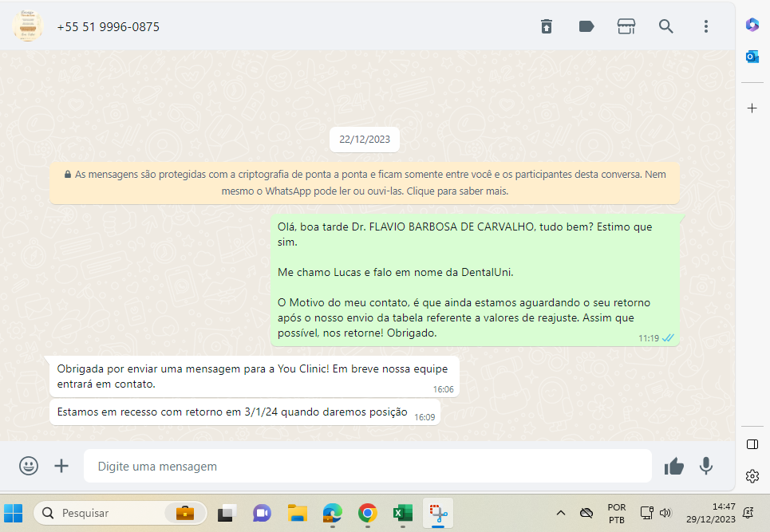Select the You Clinic auto-reply message
The image size is (770, 532).
tap(255, 376)
